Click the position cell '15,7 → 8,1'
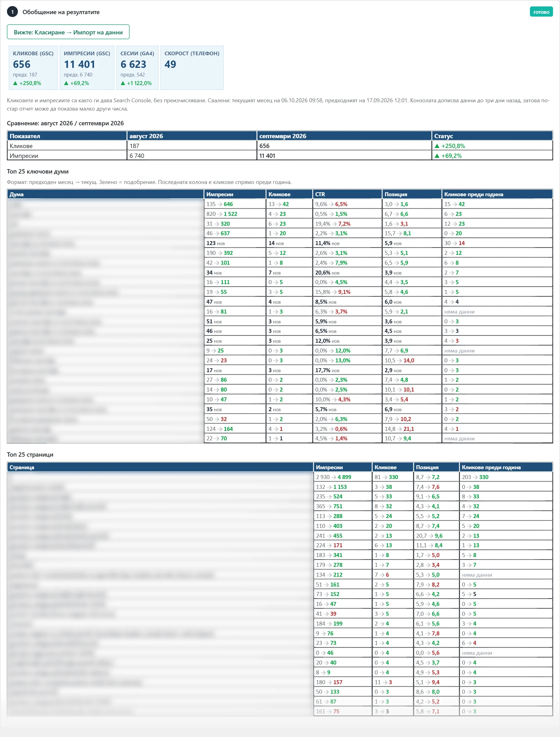This screenshot has width=560, height=737. coord(412,233)
